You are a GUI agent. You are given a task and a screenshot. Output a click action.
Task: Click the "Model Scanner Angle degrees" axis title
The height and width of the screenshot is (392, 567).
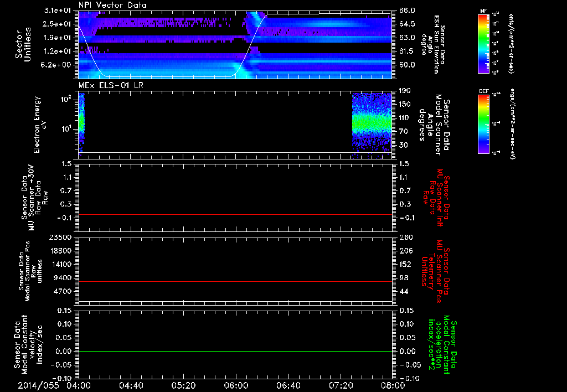[434, 125]
